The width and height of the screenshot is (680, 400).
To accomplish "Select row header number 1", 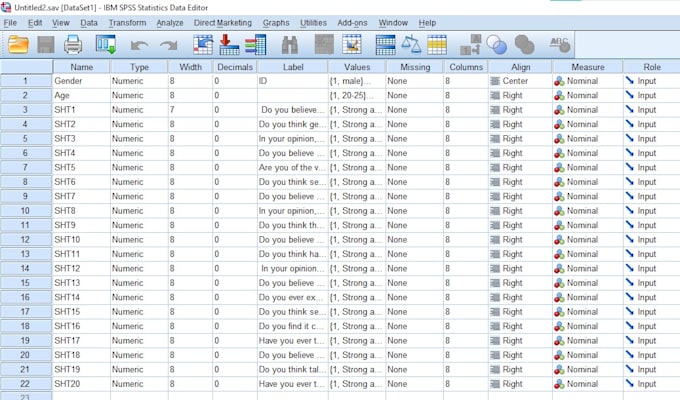I will pos(26,81).
